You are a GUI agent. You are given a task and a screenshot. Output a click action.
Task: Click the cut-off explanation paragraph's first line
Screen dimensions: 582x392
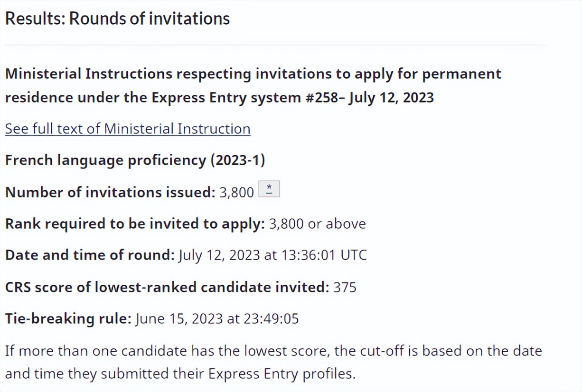[x=273, y=351]
